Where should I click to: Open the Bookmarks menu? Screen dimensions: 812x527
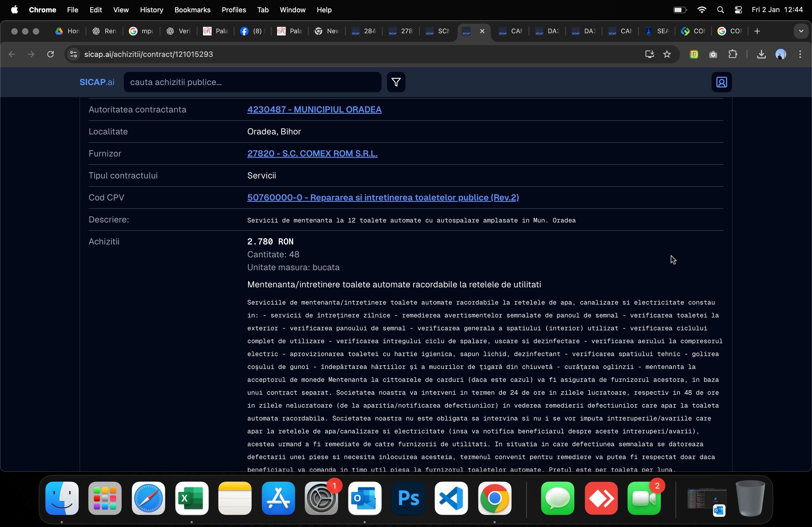192,10
